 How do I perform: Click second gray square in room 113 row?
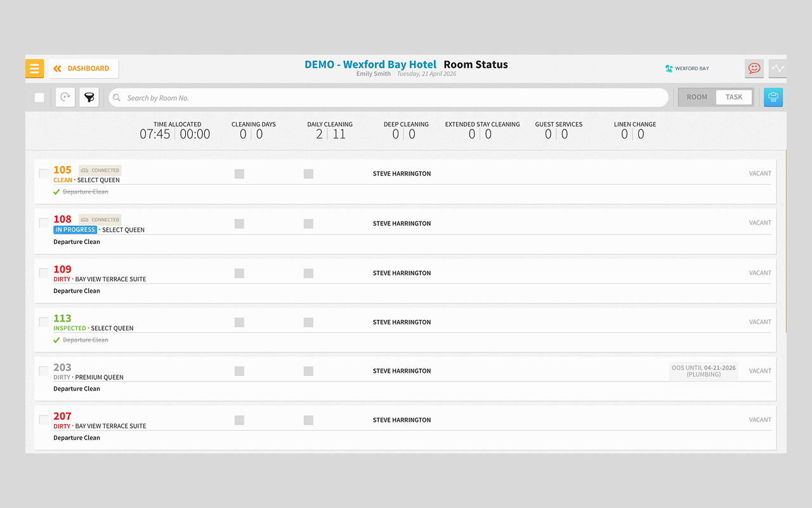click(308, 322)
